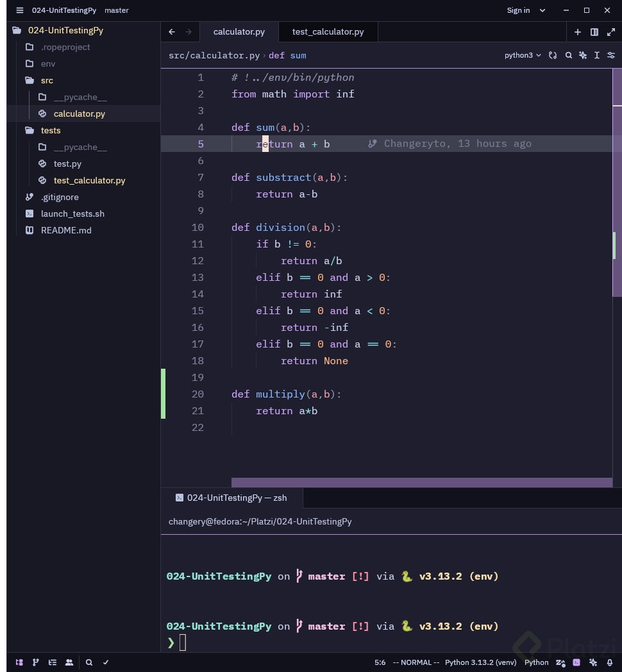Screen dimensions: 622x672
Task: Click the Sign in button
Action: tap(518, 10)
